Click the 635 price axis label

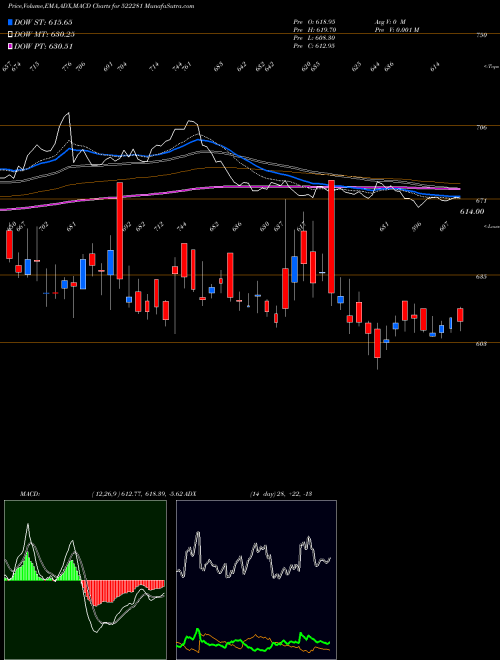tap(481, 277)
